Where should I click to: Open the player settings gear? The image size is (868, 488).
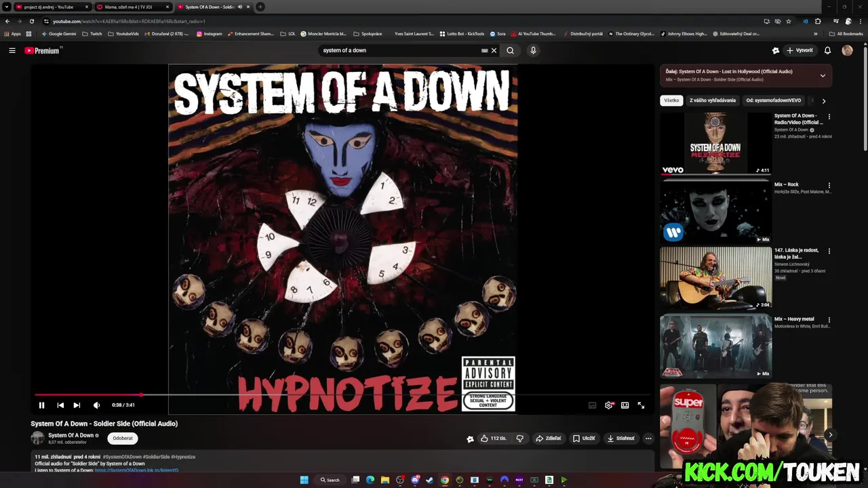tap(609, 405)
